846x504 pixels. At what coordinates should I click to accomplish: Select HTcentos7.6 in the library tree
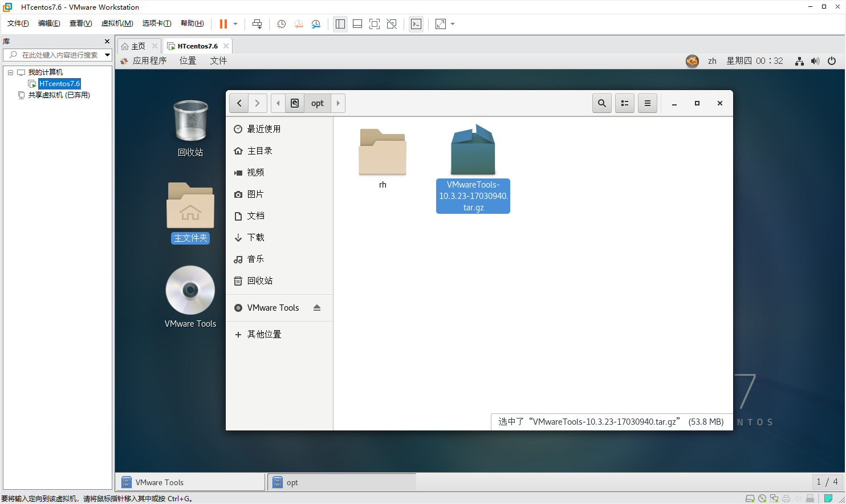(x=60, y=84)
